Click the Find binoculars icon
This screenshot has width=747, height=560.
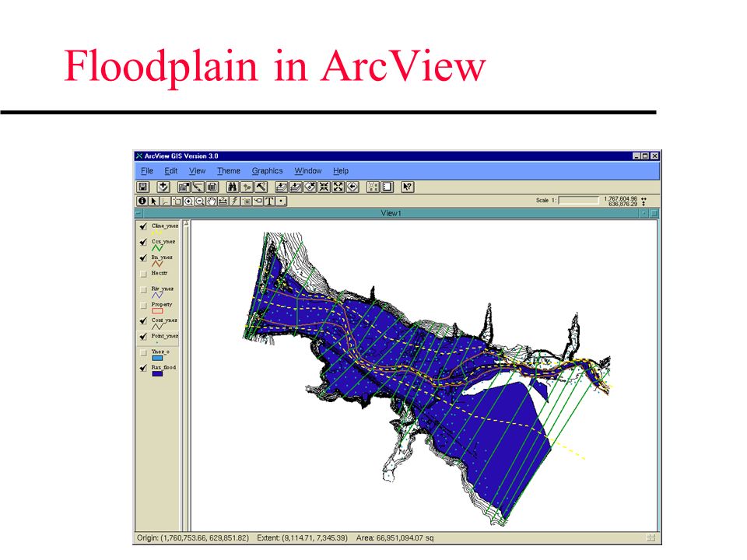point(233,187)
